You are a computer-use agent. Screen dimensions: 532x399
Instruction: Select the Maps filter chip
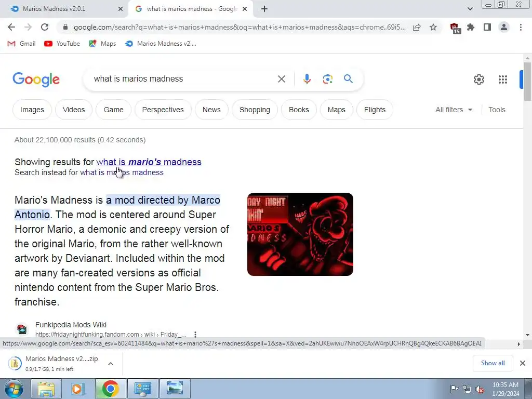(336, 110)
